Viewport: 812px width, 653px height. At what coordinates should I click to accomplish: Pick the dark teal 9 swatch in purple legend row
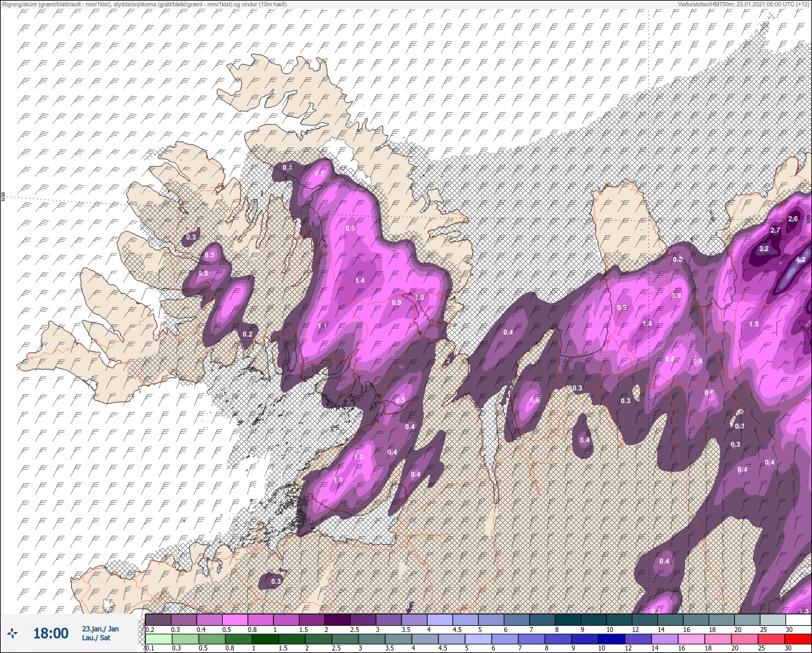pos(593,619)
